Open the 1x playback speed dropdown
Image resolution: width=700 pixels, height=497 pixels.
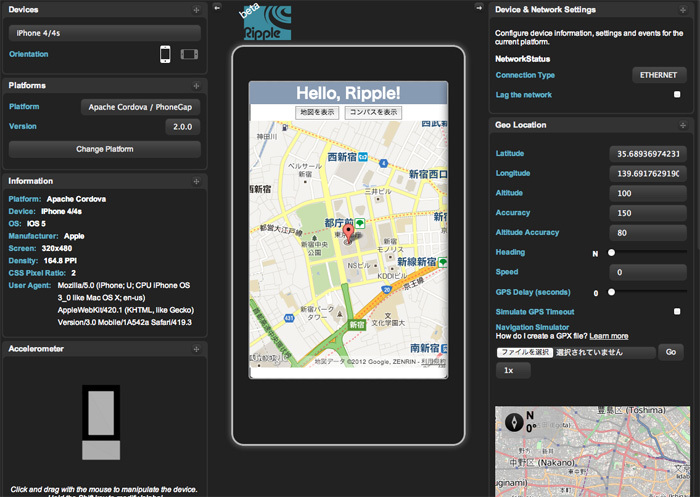click(513, 370)
